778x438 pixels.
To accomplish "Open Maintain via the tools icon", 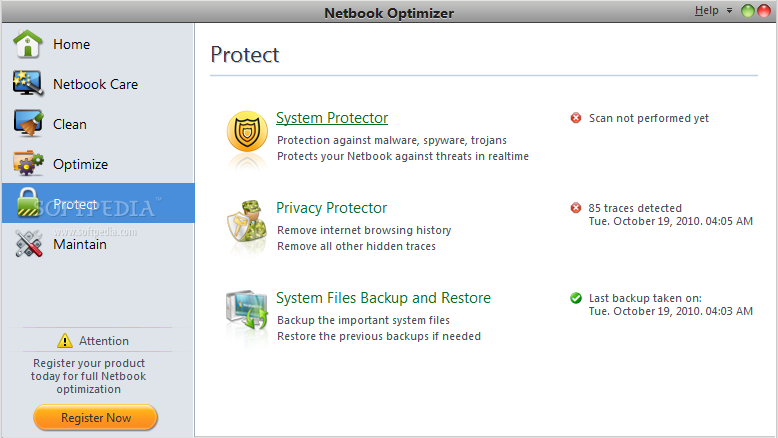I will click(28, 244).
